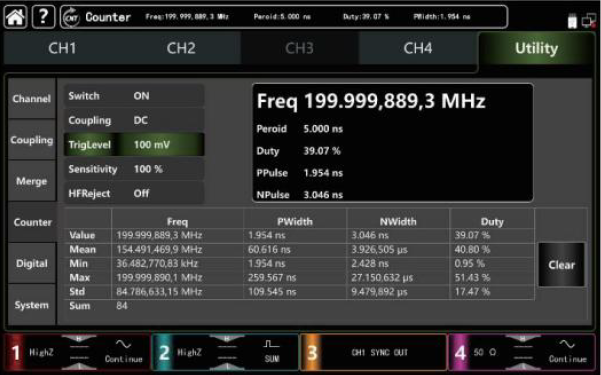Open the System side menu
Screen dimensions: 601x375
coord(32,305)
